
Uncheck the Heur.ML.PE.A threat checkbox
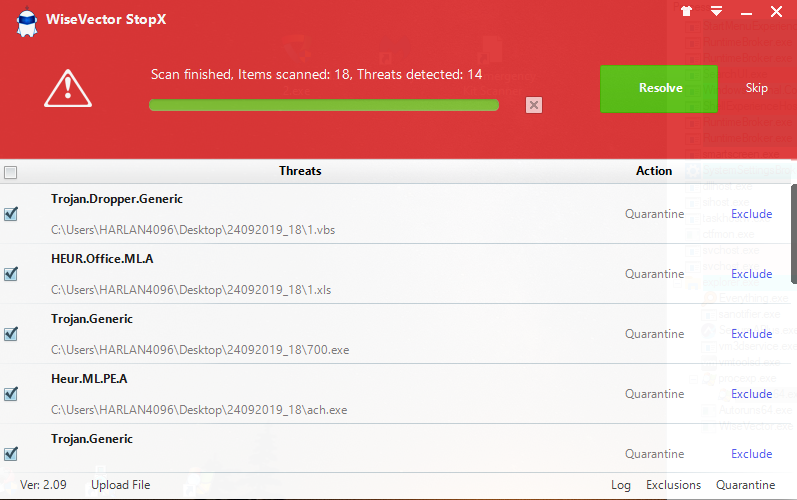click(11, 394)
